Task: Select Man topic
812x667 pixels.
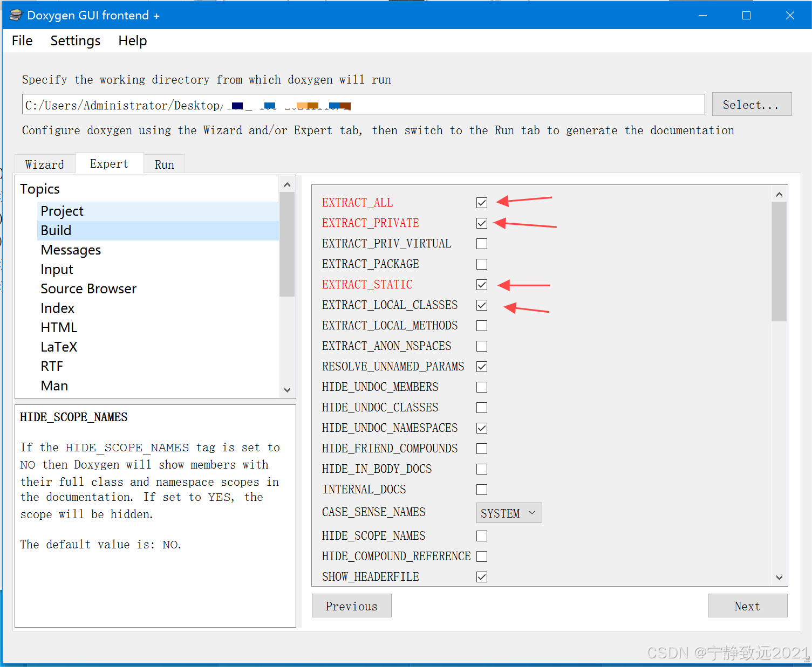Action: (x=158, y=386)
